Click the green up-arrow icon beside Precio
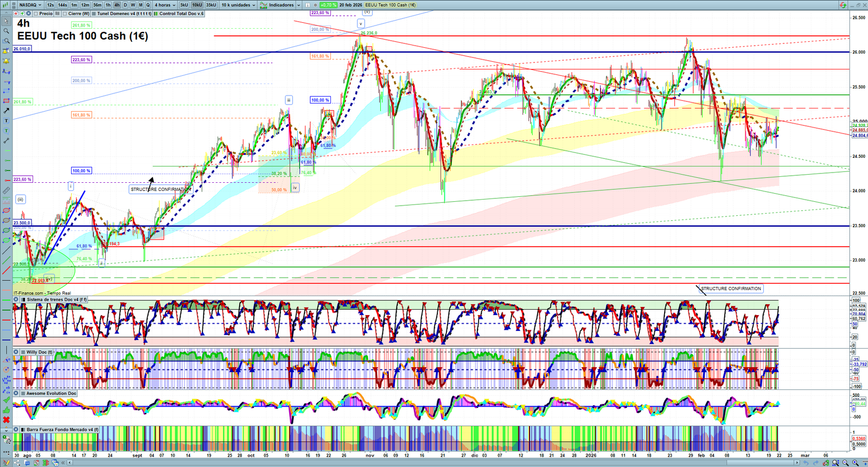This screenshot has width=868, height=467. coord(22,14)
